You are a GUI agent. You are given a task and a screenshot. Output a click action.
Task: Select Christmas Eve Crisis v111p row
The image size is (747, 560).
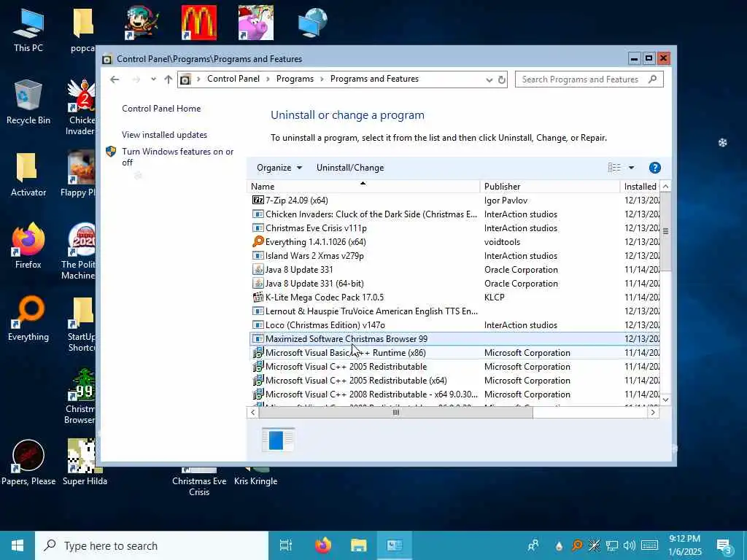point(455,228)
